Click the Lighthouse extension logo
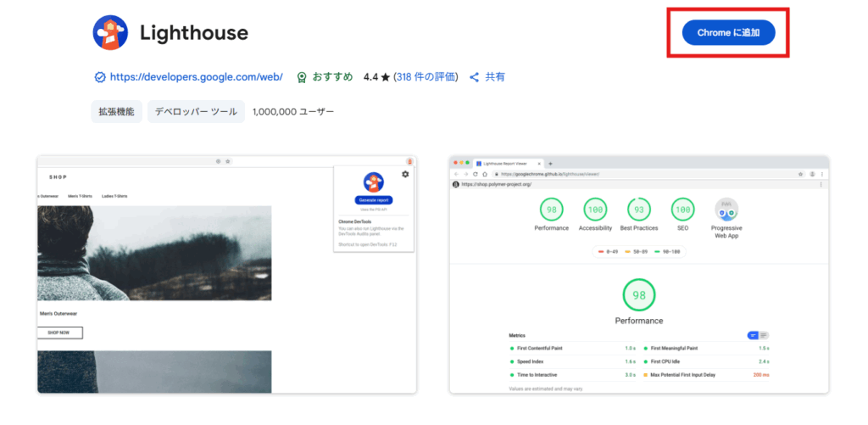The height and width of the screenshot is (425, 868). [x=110, y=33]
